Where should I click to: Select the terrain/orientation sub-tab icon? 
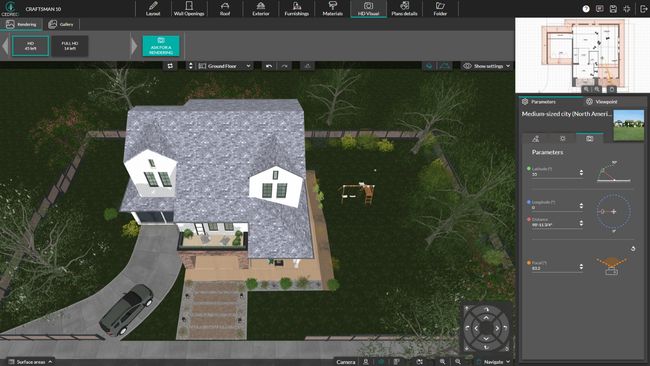(x=536, y=139)
